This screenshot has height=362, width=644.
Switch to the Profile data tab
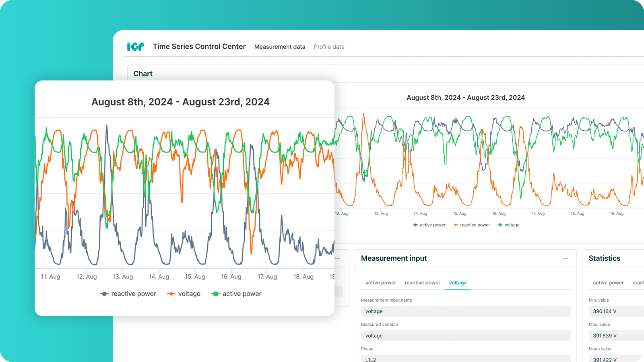pyautogui.click(x=329, y=47)
